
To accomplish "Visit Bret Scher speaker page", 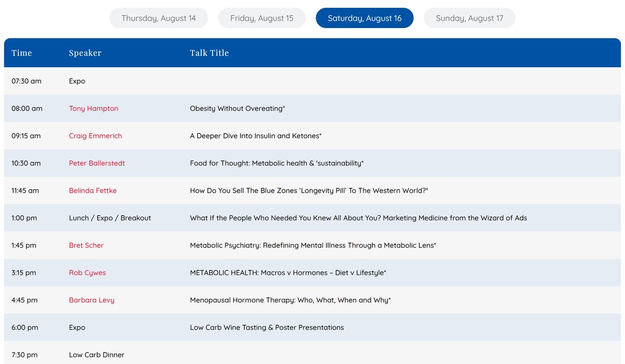I will click(x=86, y=245).
